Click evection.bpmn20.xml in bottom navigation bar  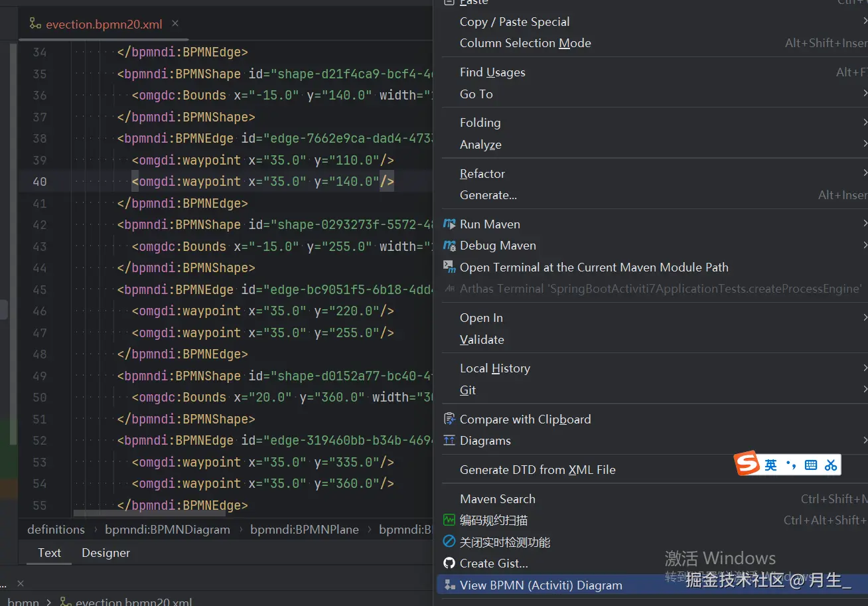click(133, 602)
